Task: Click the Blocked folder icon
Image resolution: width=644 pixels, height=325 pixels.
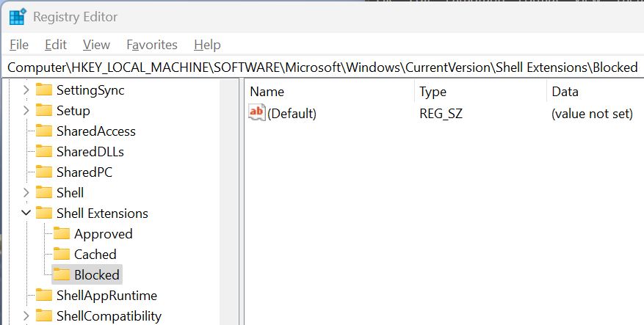Action: pyautogui.click(x=62, y=274)
